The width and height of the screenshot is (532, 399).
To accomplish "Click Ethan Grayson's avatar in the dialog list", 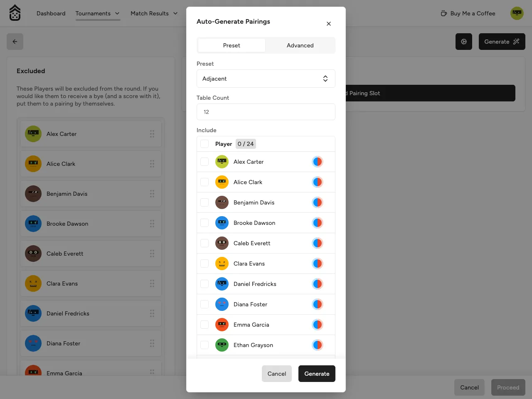I will tap(222, 345).
